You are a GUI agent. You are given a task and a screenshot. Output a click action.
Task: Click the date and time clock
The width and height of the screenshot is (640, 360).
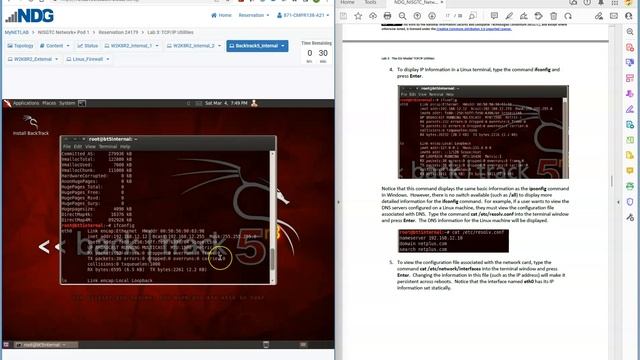tap(226, 103)
